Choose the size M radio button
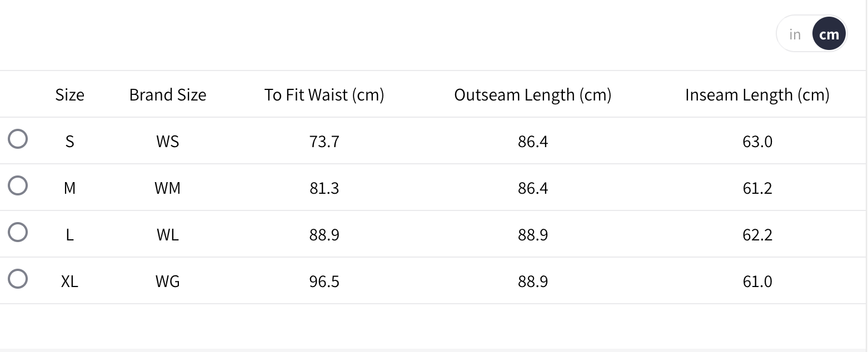Image resolution: width=868 pixels, height=352 pixels. pos(18,185)
